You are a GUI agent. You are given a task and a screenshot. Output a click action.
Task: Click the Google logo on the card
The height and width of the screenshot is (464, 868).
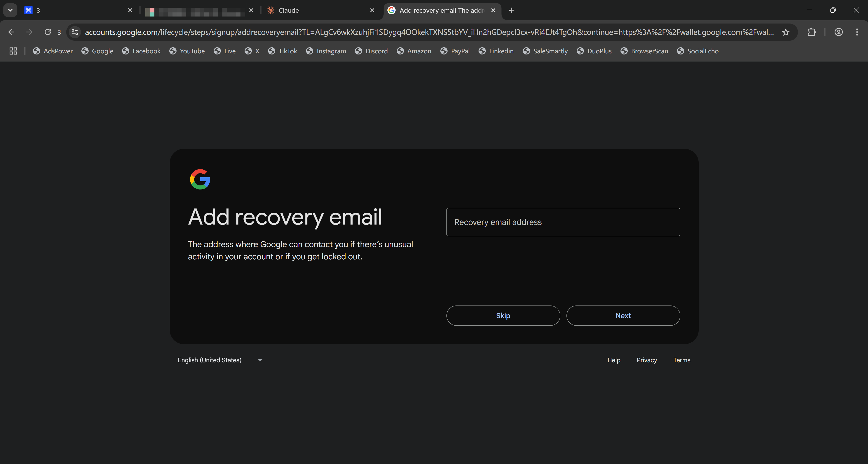tap(200, 179)
